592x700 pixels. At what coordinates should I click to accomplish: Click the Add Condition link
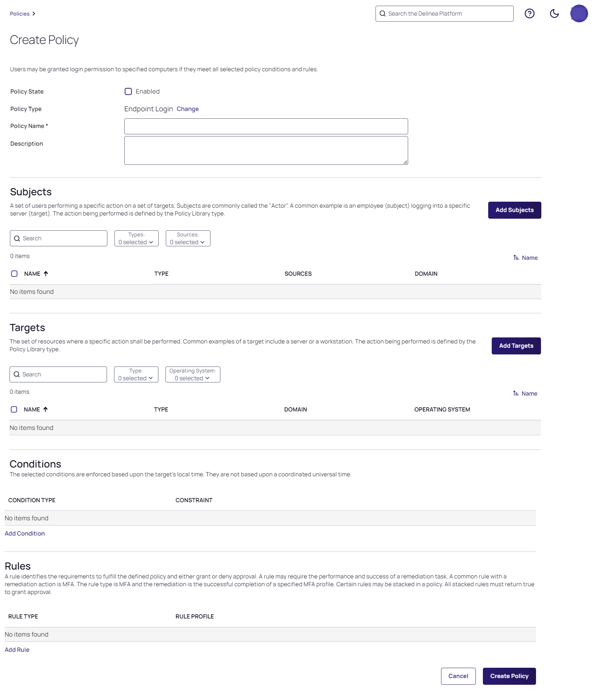tap(25, 533)
